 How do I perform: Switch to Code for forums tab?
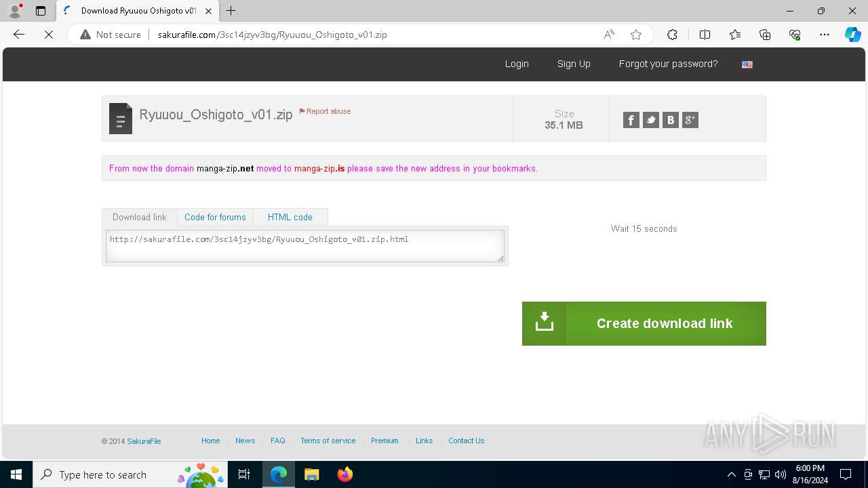click(x=215, y=217)
